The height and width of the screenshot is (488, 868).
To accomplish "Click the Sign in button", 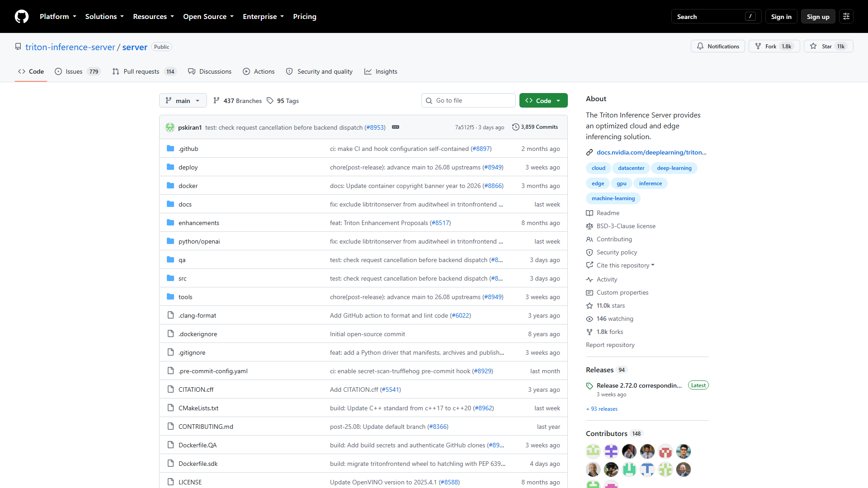I will 781,17.
